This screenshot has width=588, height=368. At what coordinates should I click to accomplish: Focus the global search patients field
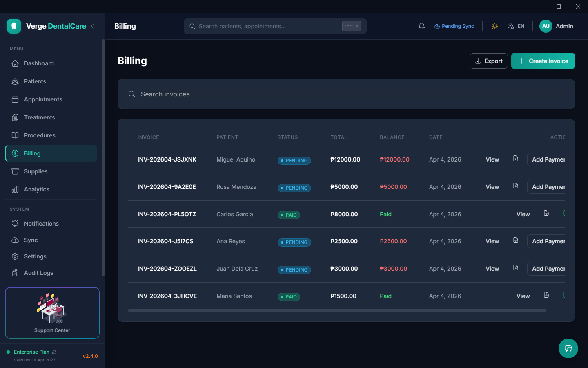tap(275, 26)
